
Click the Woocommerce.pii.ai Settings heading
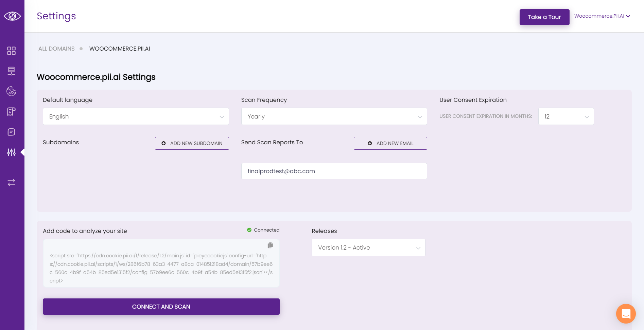[x=96, y=77]
